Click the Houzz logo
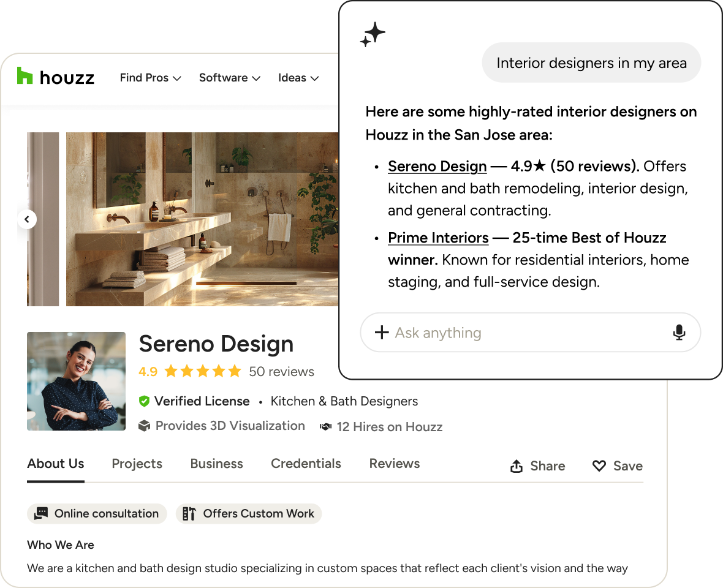Screen dimensions: 723x588 (55, 77)
